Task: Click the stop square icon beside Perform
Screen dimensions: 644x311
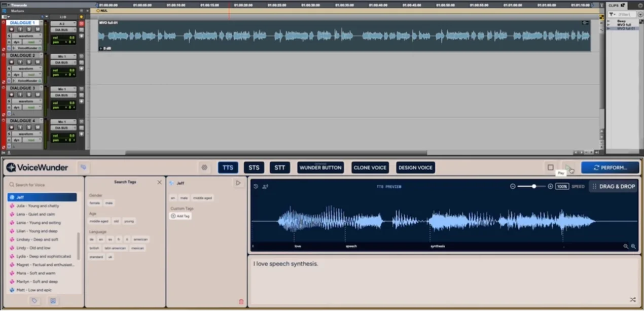Action: point(550,167)
